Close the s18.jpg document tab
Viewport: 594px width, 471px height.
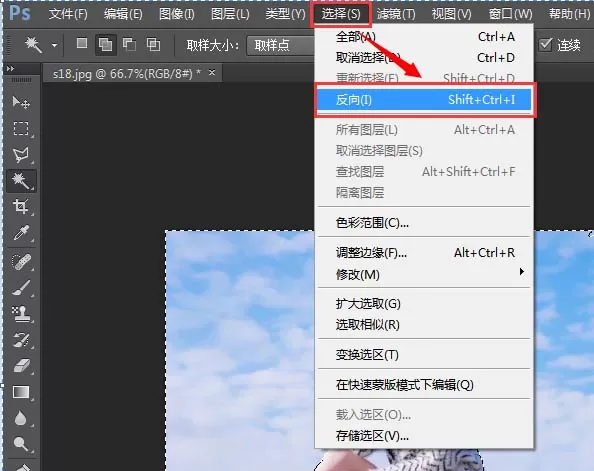(212, 72)
